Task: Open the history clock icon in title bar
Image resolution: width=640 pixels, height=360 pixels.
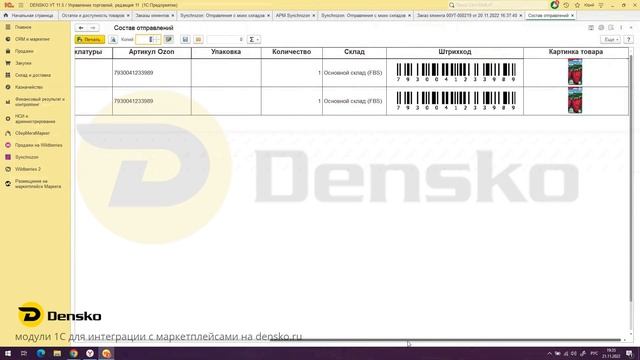Action: coord(566,5)
